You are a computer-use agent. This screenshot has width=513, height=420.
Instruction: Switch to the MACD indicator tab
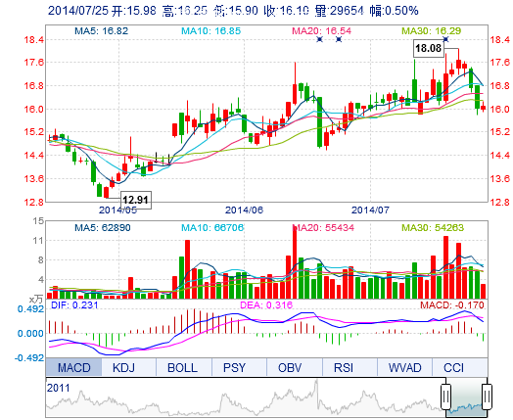[x=74, y=367]
